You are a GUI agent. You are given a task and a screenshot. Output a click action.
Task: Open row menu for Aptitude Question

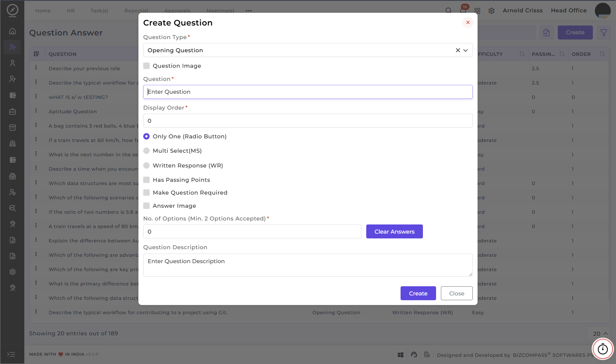tap(36, 111)
